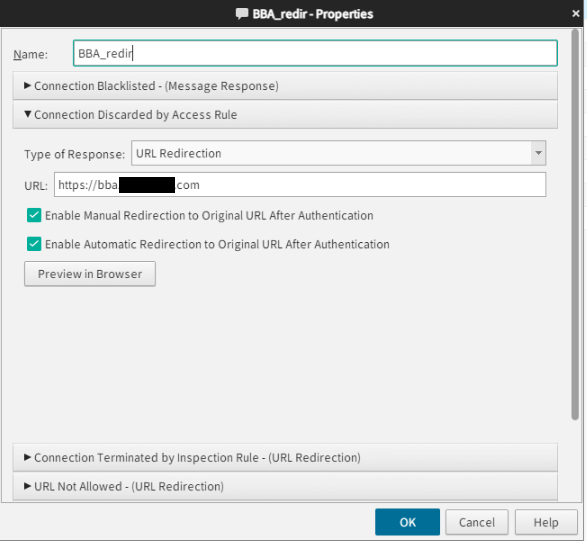Close the BBA_redir Properties dialog
Viewport: 587px width, 541px height.
click(x=576, y=13)
